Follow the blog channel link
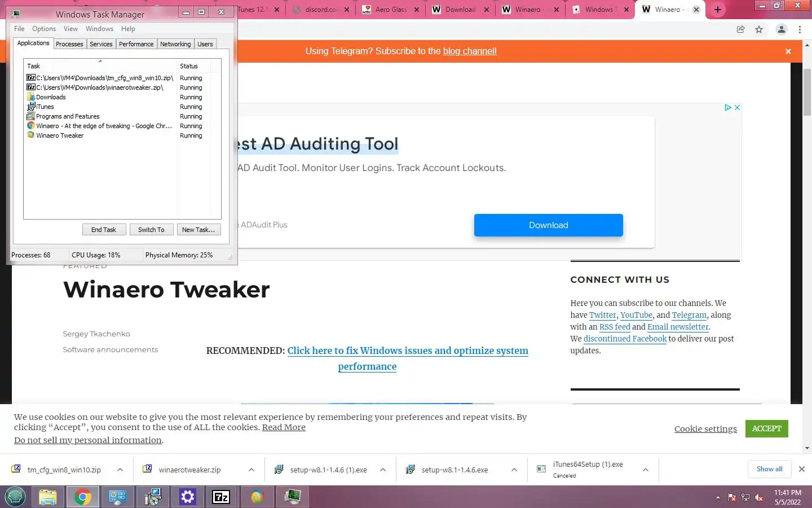The width and height of the screenshot is (812, 508). point(470,51)
